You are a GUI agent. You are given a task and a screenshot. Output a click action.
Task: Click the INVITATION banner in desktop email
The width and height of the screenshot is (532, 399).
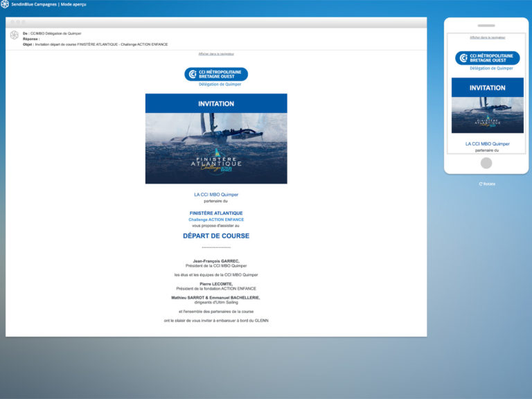[x=216, y=103]
